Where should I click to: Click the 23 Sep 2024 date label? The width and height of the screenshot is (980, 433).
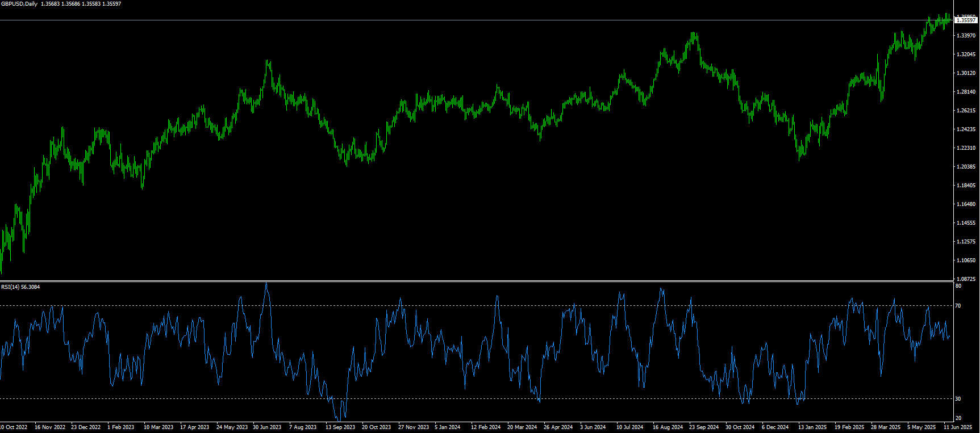point(704,427)
